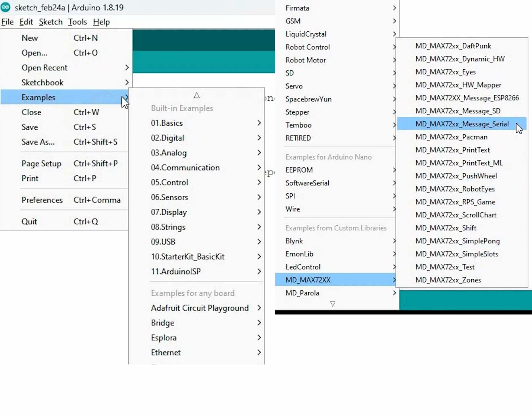Click Print in the File menu
Viewport: 532px width, 416px height.
click(65, 178)
